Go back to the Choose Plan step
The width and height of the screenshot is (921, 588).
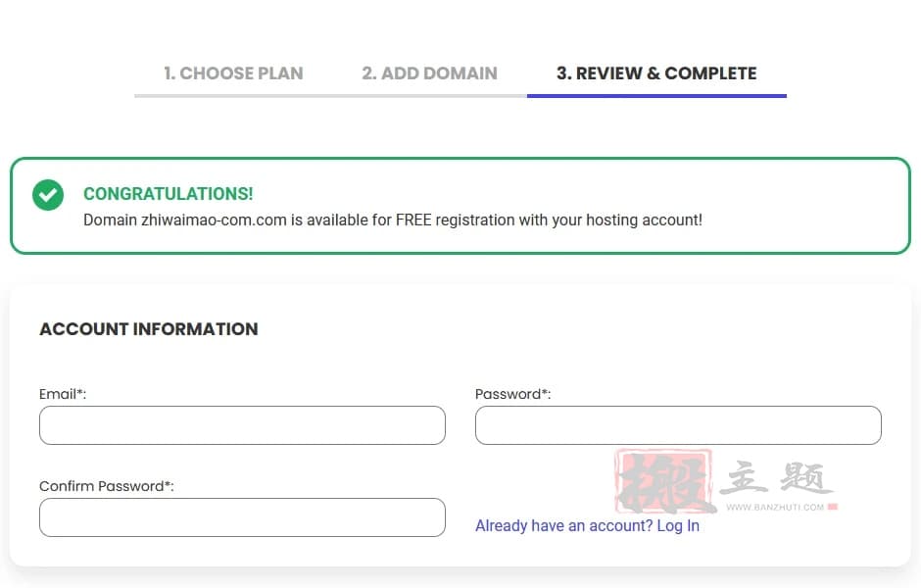click(x=233, y=73)
